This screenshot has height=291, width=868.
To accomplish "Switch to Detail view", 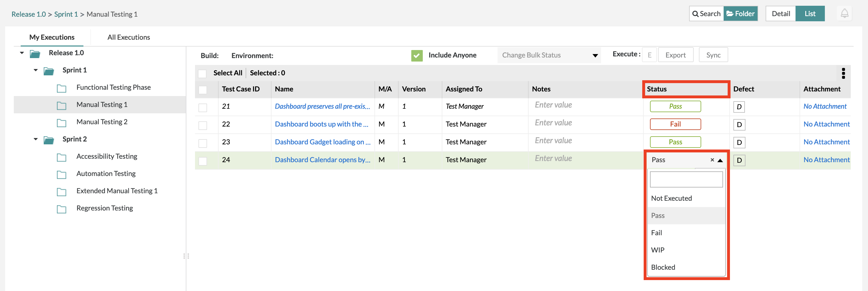I will (x=780, y=14).
